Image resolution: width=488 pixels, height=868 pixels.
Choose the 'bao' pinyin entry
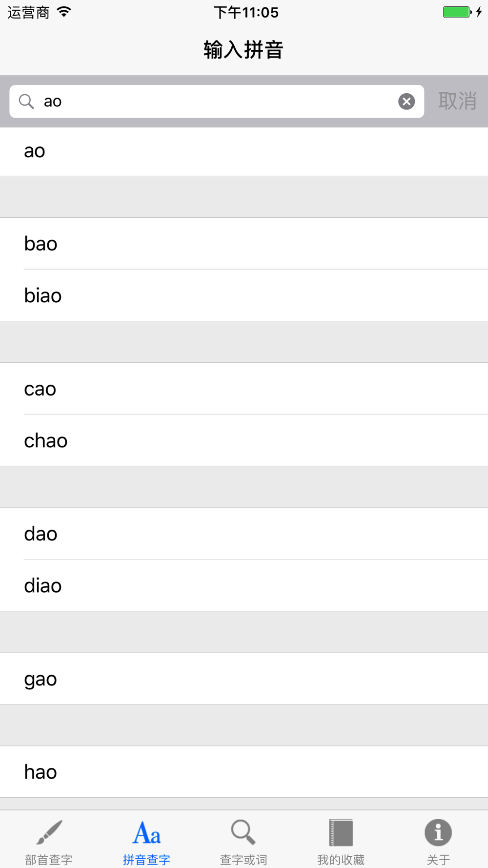(x=244, y=244)
